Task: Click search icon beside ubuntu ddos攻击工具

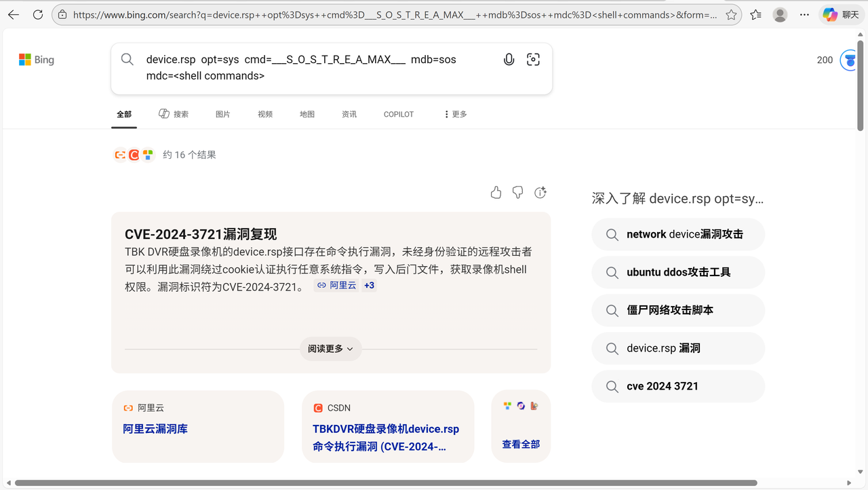Action: point(612,273)
